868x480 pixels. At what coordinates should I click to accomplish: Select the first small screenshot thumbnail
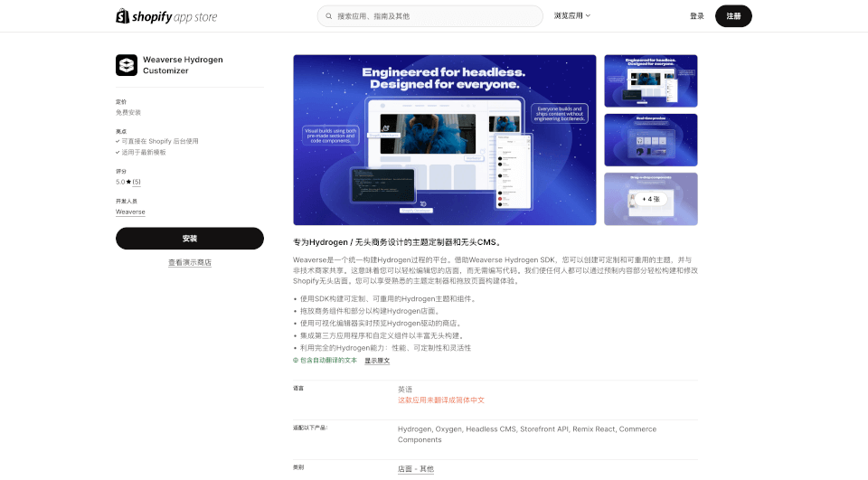point(650,80)
